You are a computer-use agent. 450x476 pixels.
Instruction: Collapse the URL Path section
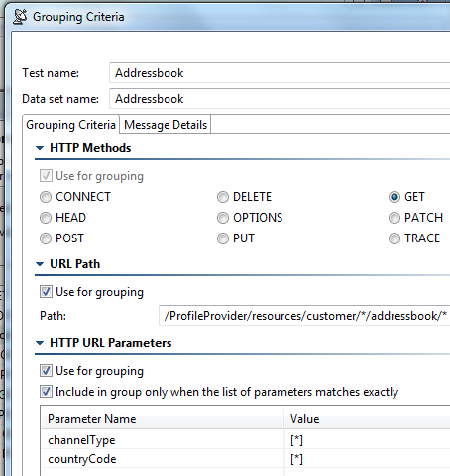40,264
